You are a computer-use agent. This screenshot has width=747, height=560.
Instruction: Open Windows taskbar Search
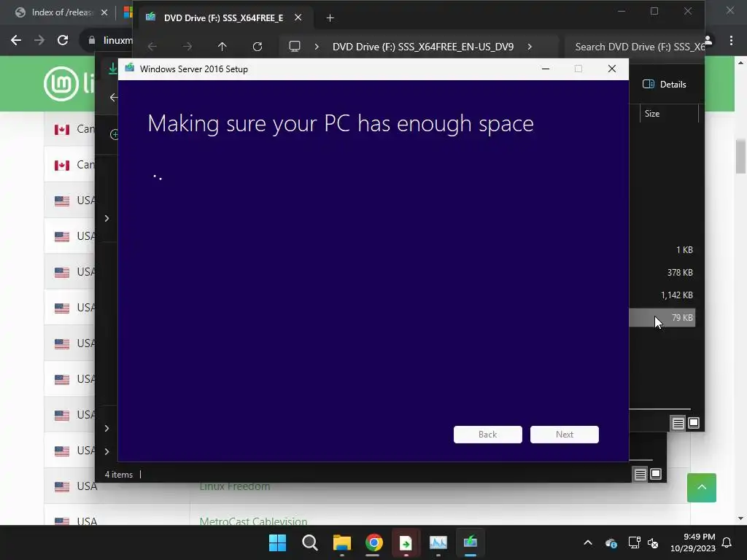pos(309,542)
